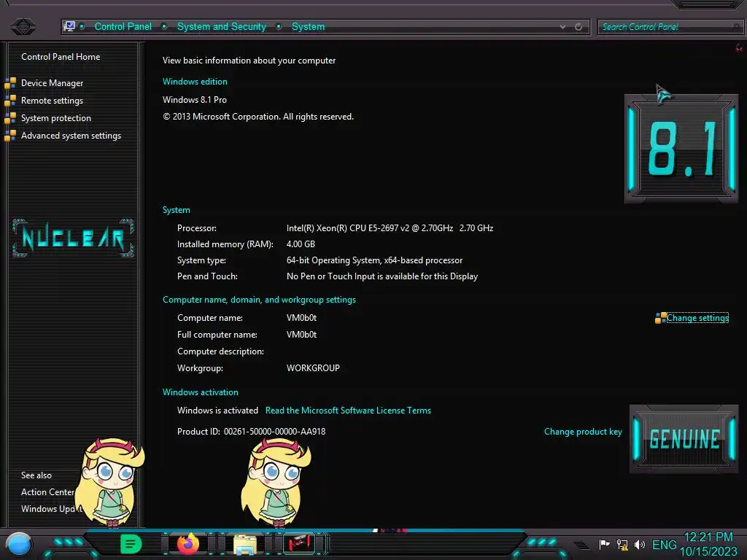Expand dropdown arrow after computer icon

82,26
